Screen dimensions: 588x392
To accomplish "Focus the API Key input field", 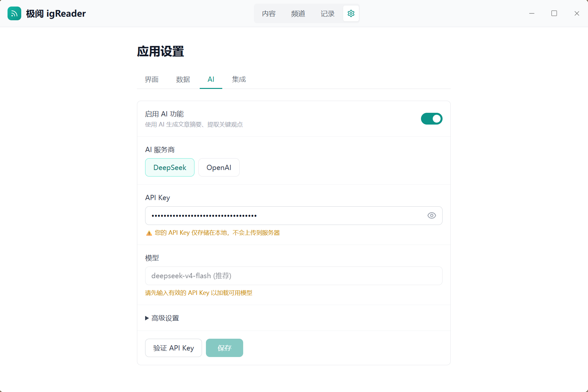I will tap(294, 215).
